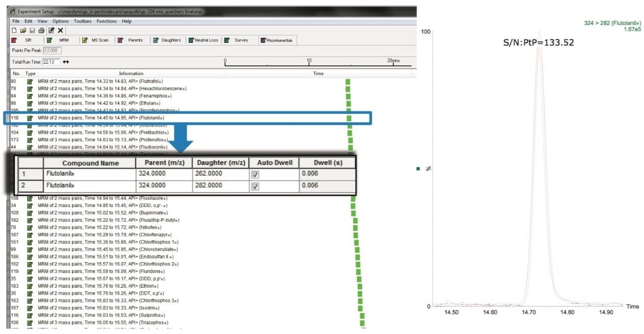Click the Fluridone time bar marker

[358, 272]
